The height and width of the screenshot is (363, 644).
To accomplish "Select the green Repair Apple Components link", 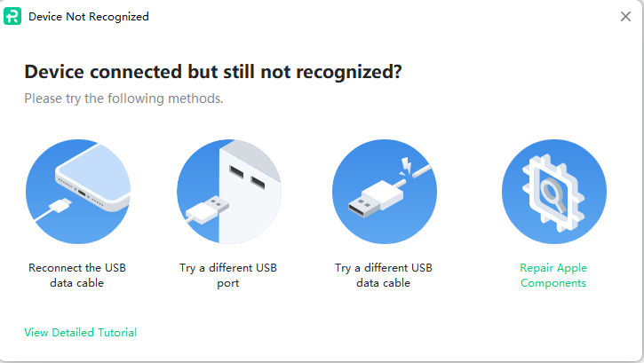I will (x=553, y=275).
